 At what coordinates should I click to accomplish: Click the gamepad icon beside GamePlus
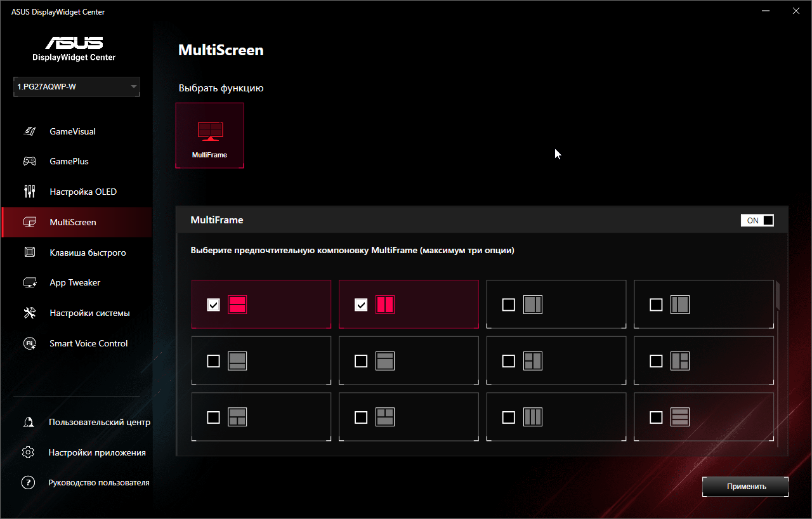pyautogui.click(x=29, y=161)
